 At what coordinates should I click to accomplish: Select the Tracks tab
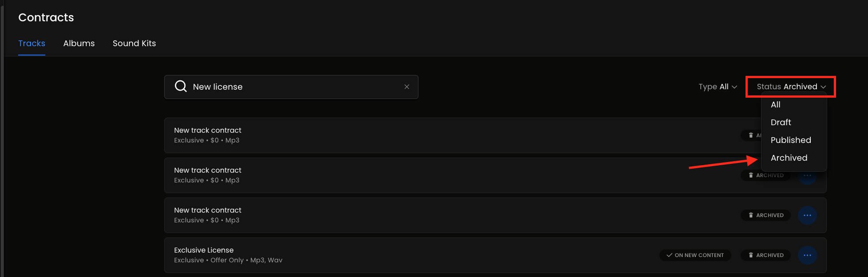tap(32, 44)
